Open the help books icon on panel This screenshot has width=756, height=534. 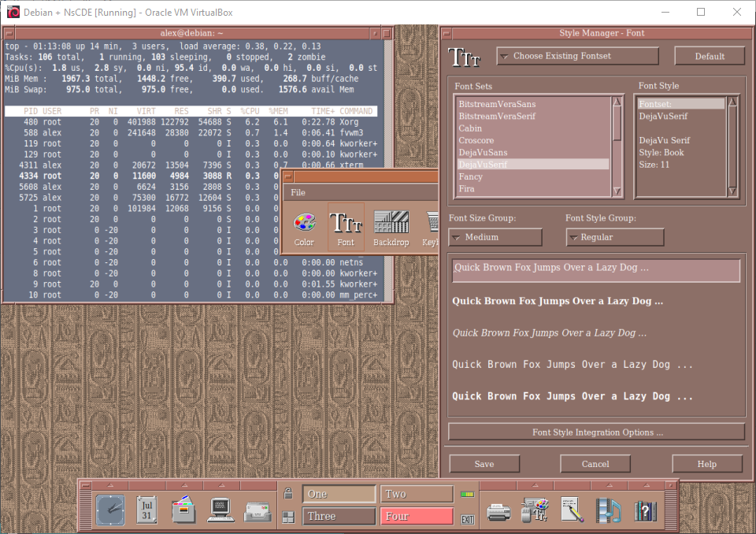pyautogui.click(x=646, y=510)
